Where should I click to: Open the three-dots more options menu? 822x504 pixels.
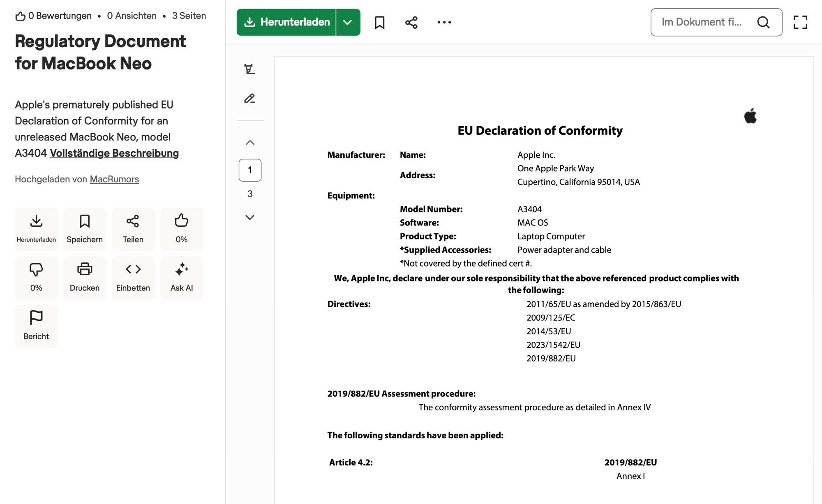pos(444,23)
